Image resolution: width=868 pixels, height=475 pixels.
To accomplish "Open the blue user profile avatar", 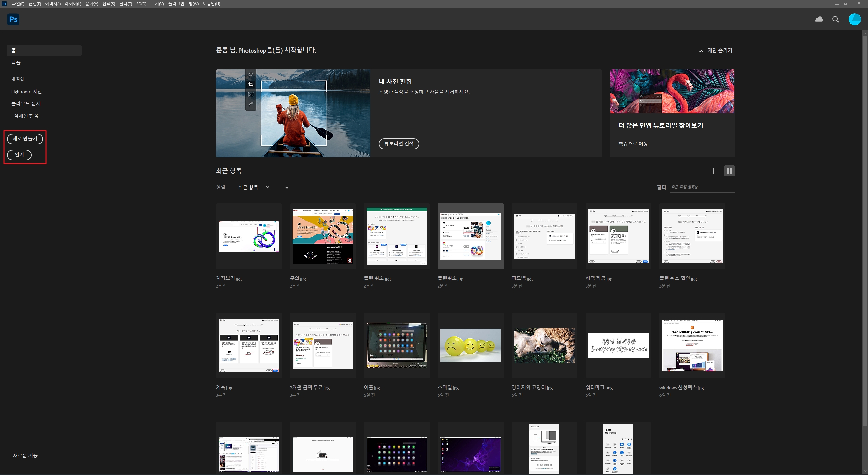I will coord(854,19).
